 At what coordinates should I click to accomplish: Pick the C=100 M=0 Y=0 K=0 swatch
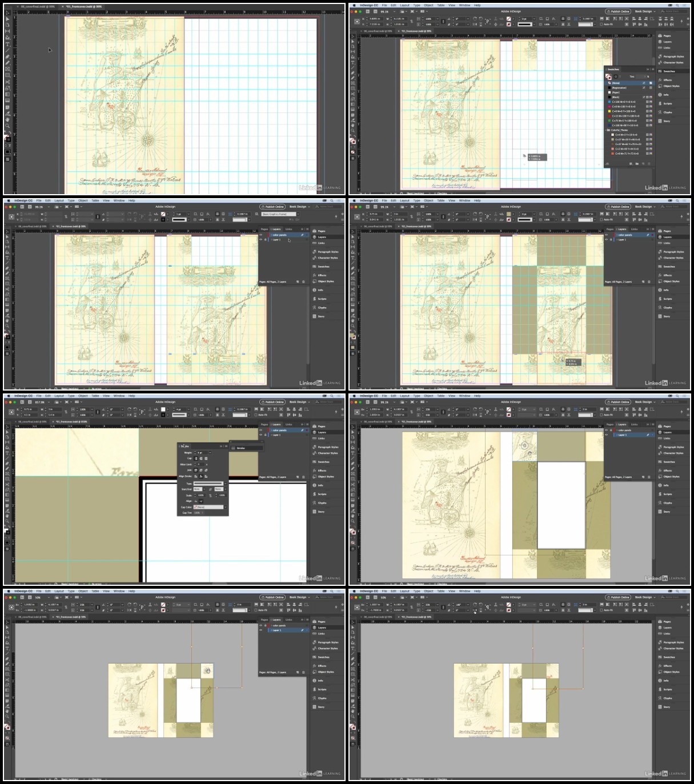(x=630, y=102)
